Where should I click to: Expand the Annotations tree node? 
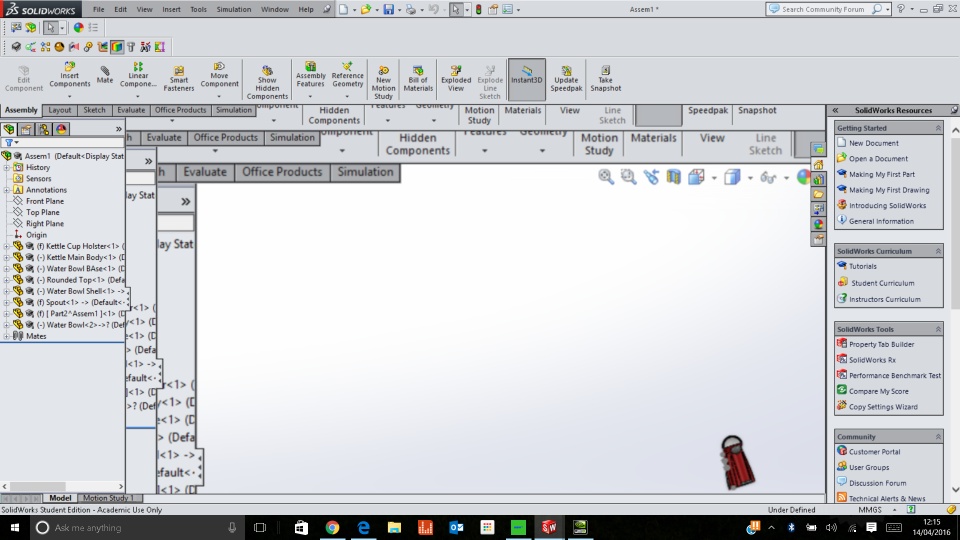pyautogui.click(x=7, y=190)
